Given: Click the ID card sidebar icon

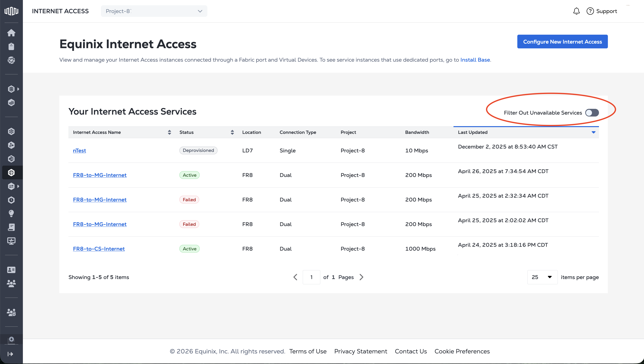Looking at the screenshot, I should pyautogui.click(x=11, y=270).
